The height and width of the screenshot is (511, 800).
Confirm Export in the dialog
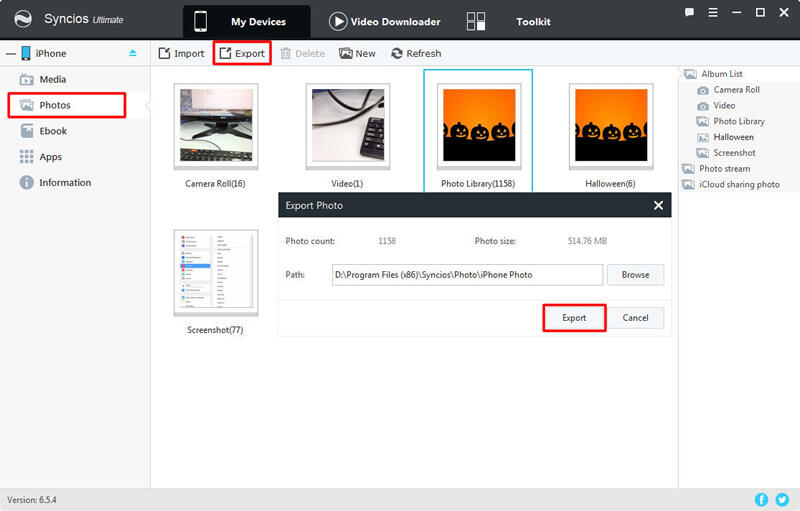[x=574, y=318]
